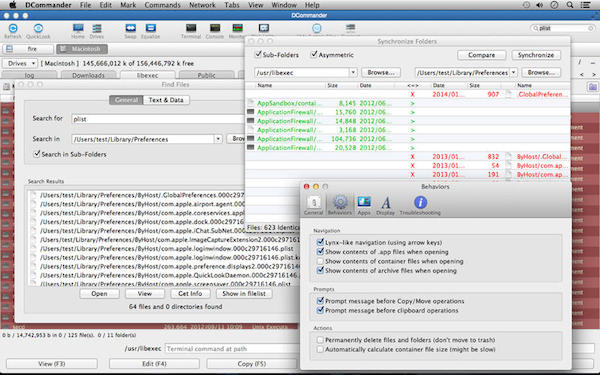Open the Display preferences pane icon
This screenshot has height=375, width=600.
click(386, 202)
